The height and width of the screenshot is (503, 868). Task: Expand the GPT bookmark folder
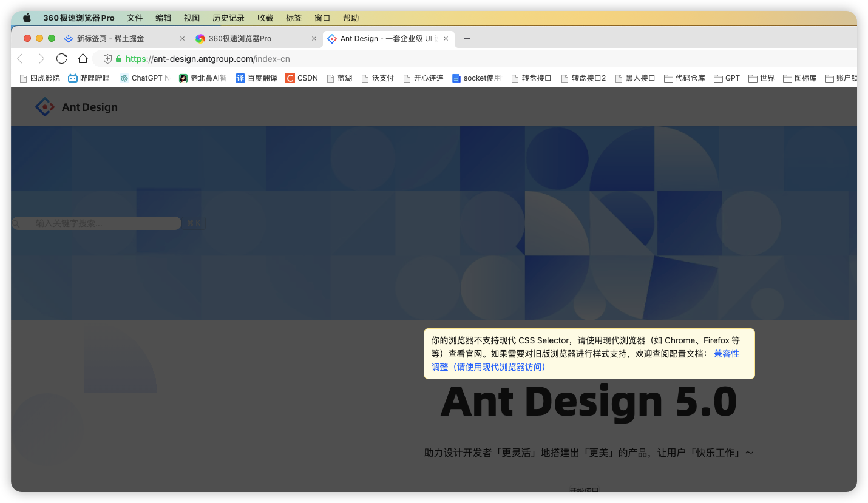coord(727,78)
